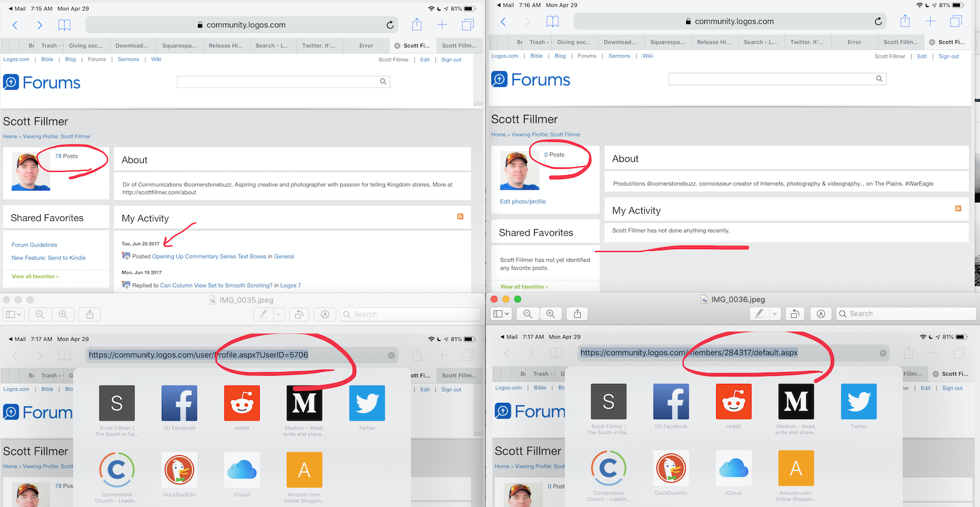
Task: Show the Markup toolbar in the IMG_0036.jpeg window
Action: coord(820,314)
